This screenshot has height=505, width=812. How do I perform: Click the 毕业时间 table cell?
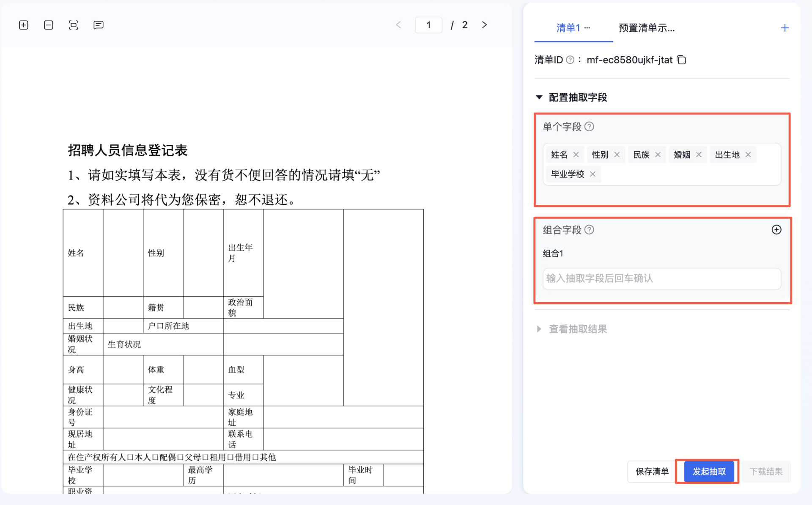coord(363,475)
